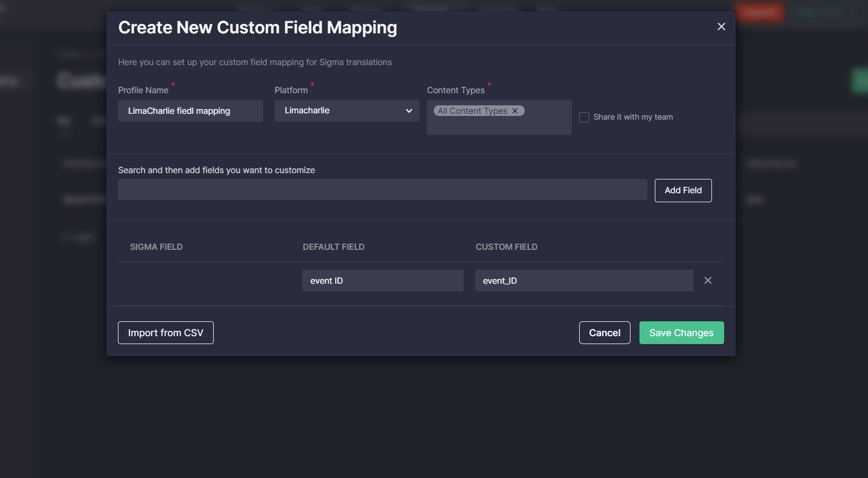868x478 pixels.
Task: Expand the Platform dropdown chevron
Action: (409, 111)
